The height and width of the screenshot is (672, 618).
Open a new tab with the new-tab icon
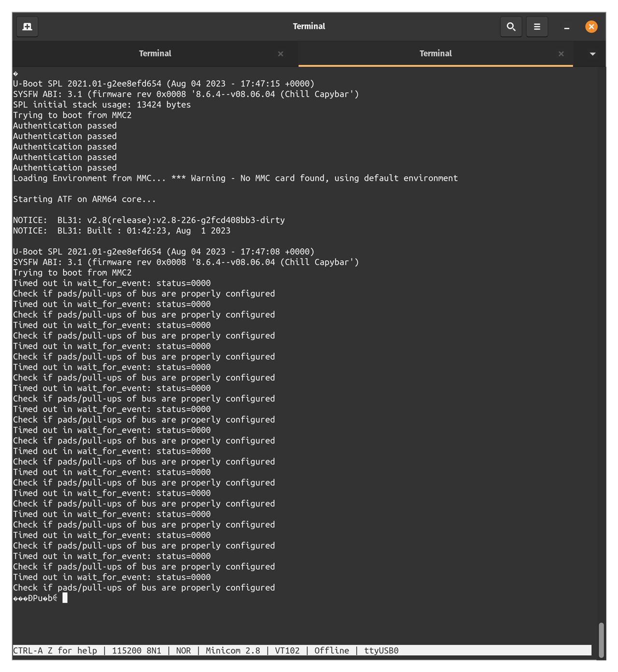point(28,27)
